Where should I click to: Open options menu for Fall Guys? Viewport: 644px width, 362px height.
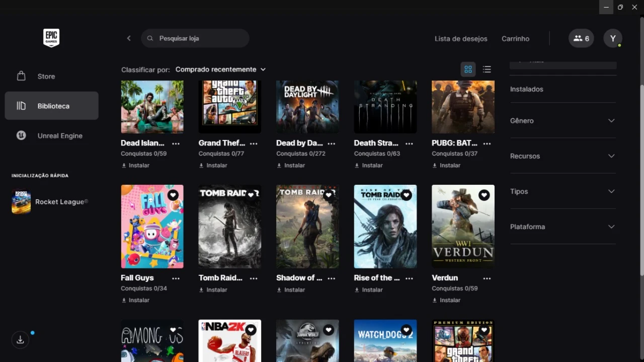point(176,278)
